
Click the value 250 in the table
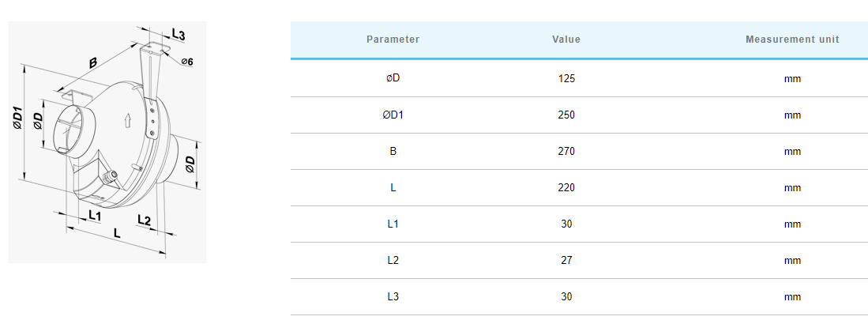[x=566, y=115]
